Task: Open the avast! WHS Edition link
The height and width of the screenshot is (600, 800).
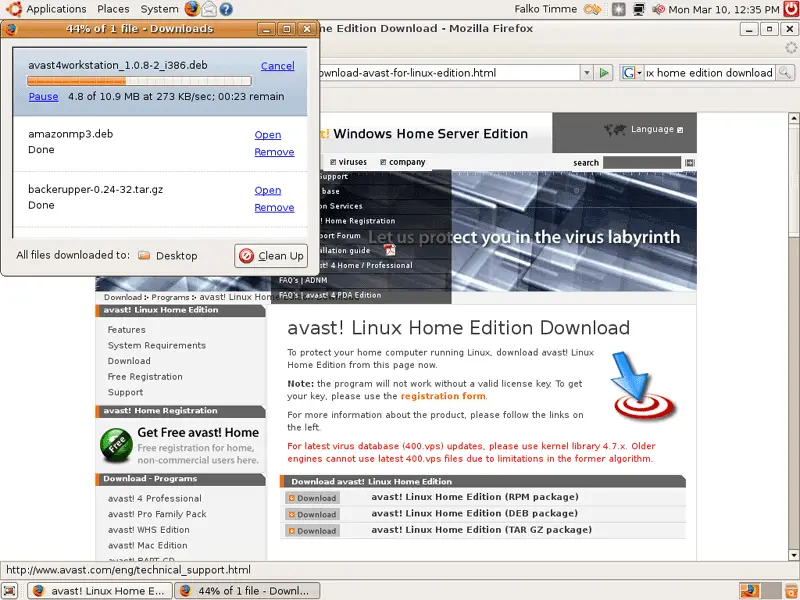Action: click(x=148, y=530)
